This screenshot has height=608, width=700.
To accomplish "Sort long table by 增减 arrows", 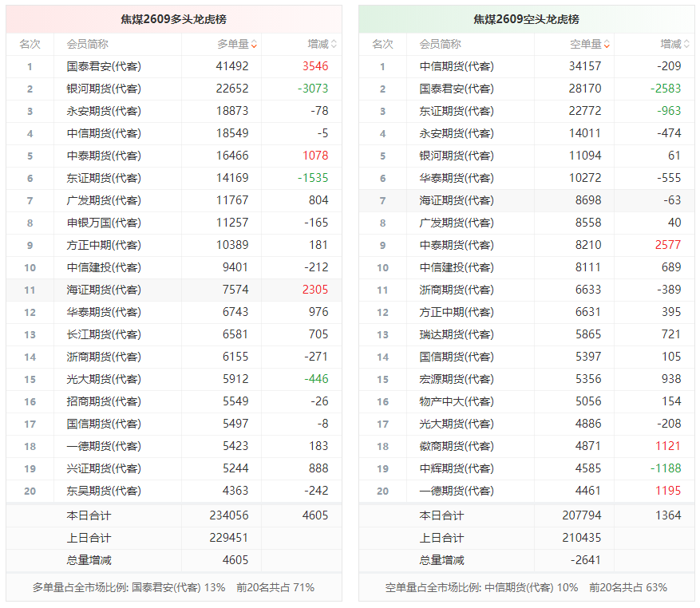I will pos(334,44).
